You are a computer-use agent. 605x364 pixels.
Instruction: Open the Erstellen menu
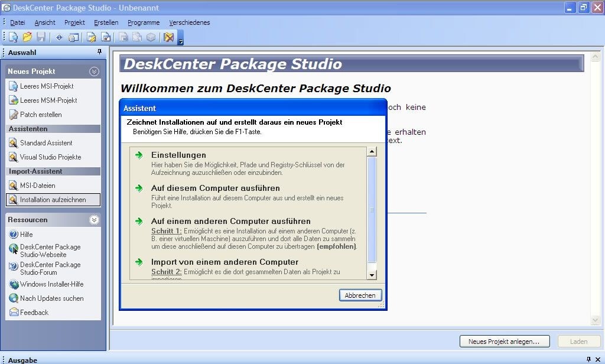[x=106, y=22]
